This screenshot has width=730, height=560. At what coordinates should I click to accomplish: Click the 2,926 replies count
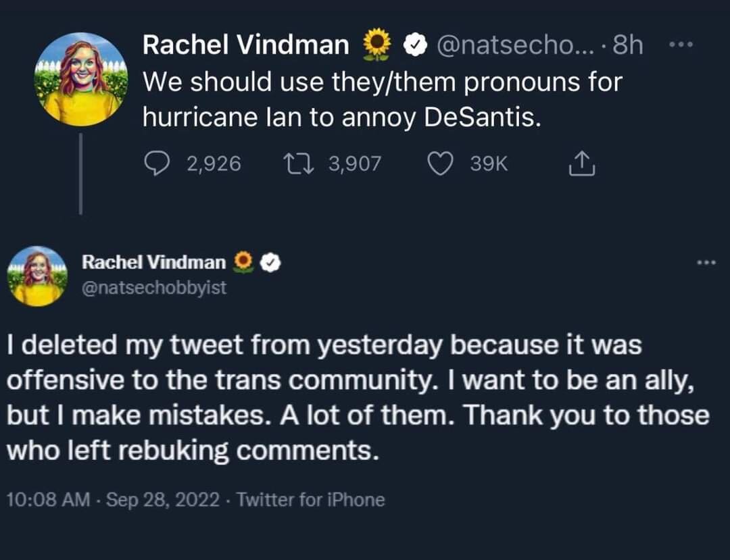[214, 163]
